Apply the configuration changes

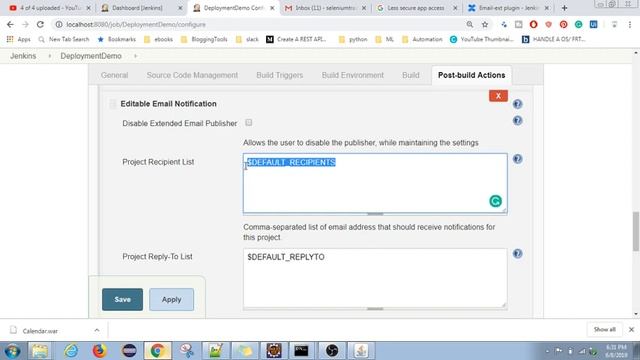[x=171, y=299]
